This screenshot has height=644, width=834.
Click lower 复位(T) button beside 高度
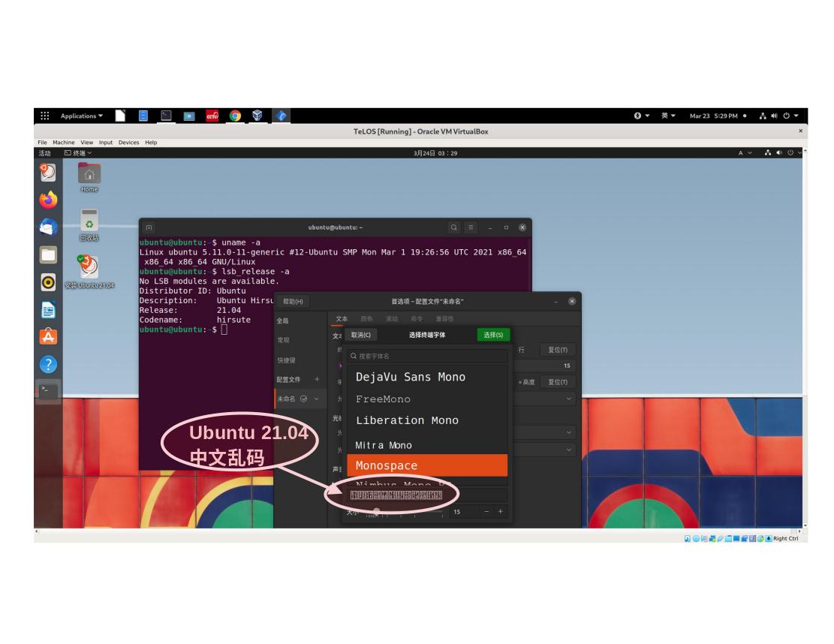tap(558, 382)
